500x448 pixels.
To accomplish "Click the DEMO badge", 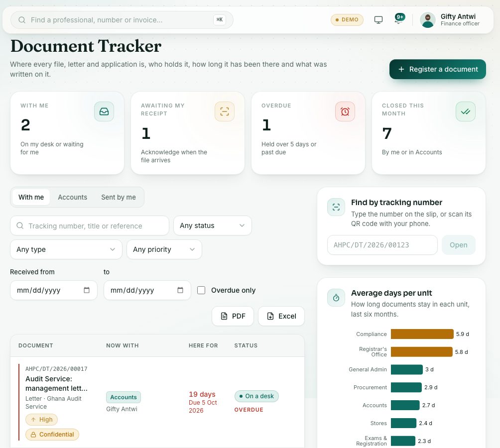I will pos(347,20).
